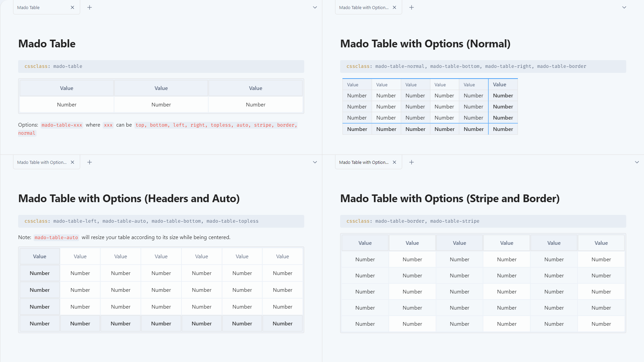Expand tab list chevron in bottom-left pane

click(x=315, y=162)
